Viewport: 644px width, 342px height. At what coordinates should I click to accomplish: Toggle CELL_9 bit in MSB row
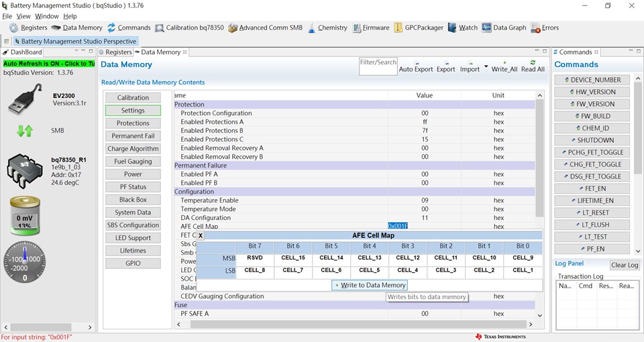pyautogui.click(x=523, y=258)
